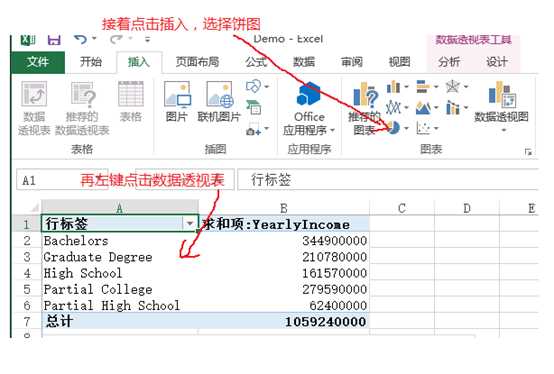Click the formula bar showing 行标签
554x374 pixels.
tap(388, 180)
